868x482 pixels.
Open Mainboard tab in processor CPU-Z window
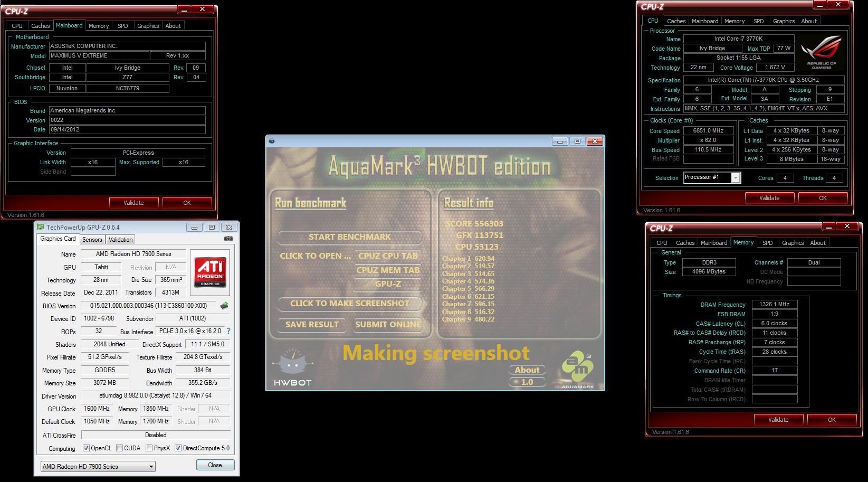[x=705, y=21]
